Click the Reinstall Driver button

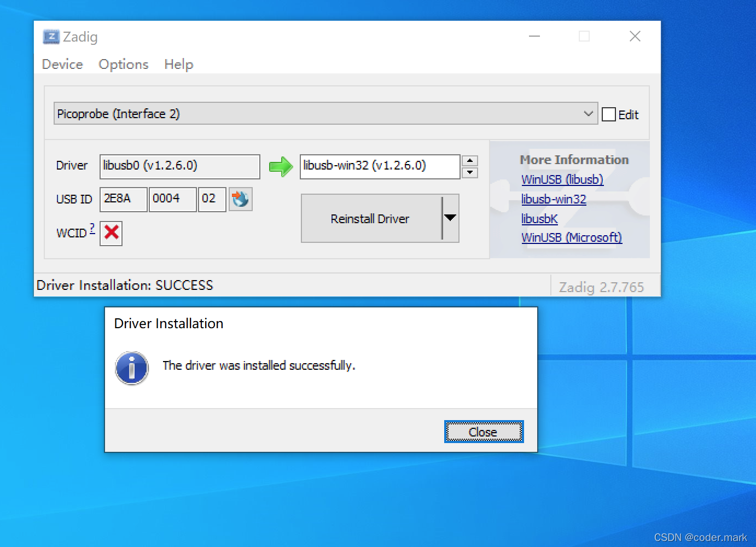[x=371, y=218]
